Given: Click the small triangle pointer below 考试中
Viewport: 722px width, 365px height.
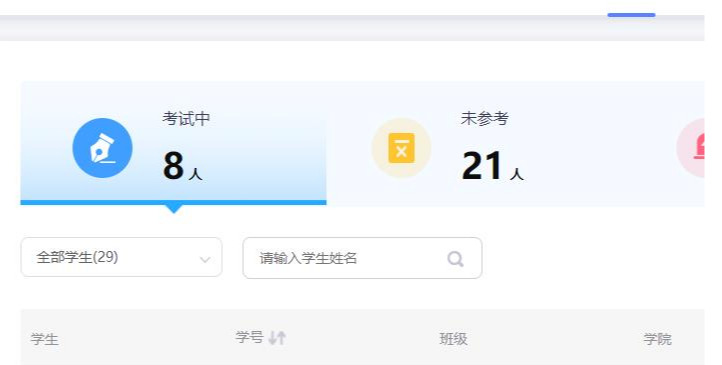Looking at the screenshot, I should (174, 209).
